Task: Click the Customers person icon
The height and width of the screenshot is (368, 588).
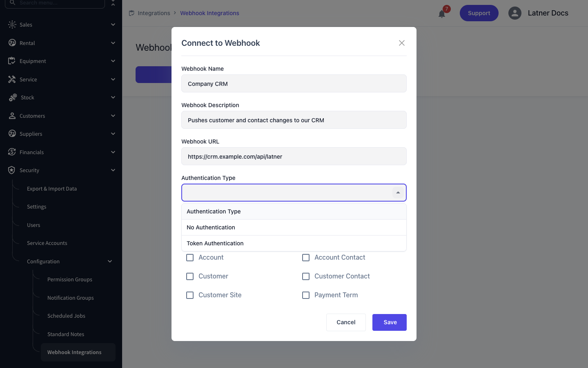Action: [12, 116]
